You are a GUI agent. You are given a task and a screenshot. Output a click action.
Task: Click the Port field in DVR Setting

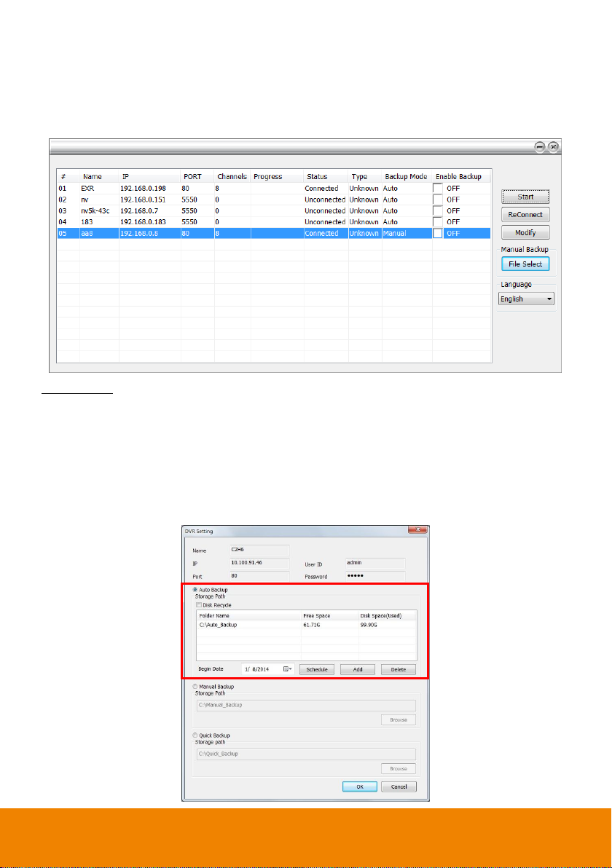point(260,576)
